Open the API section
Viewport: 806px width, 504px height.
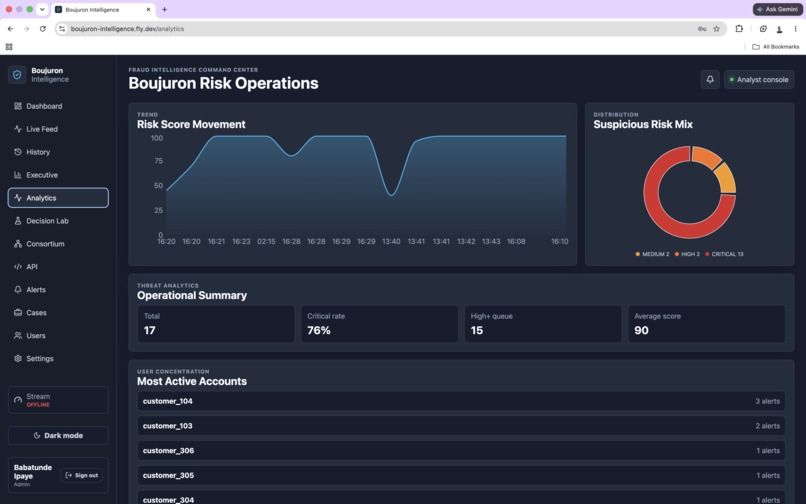click(58, 266)
